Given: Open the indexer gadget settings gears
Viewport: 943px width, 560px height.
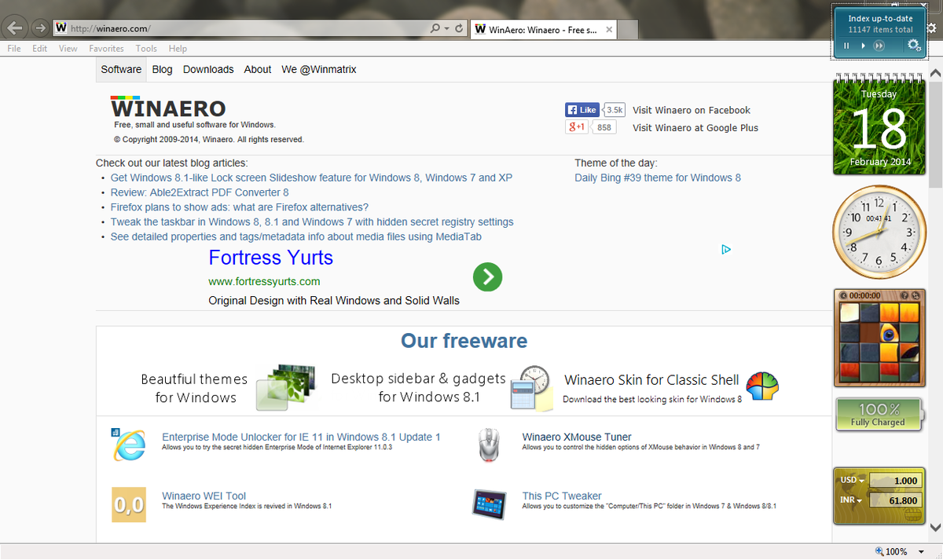Looking at the screenshot, I should pos(914,45).
